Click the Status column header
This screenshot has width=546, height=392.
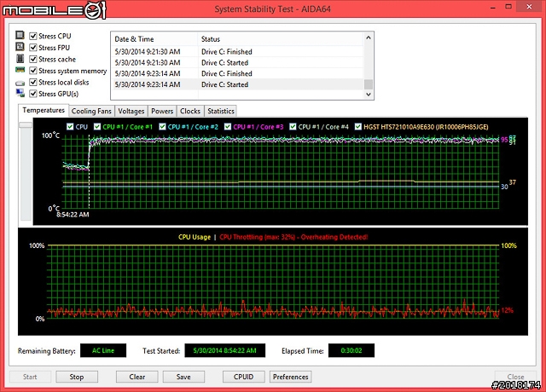coord(281,39)
